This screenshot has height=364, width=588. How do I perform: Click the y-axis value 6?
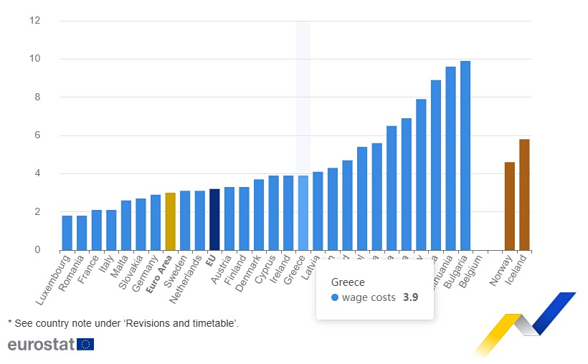pyautogui.click(x=37, y=135)
